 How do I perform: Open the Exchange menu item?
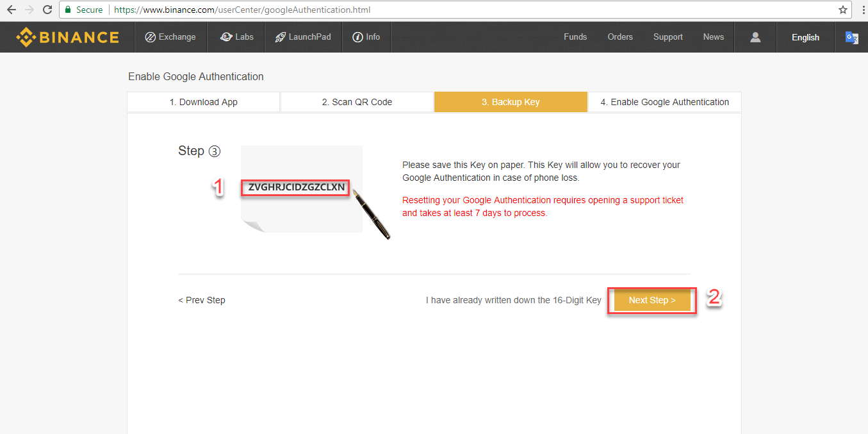click(170, 37)
